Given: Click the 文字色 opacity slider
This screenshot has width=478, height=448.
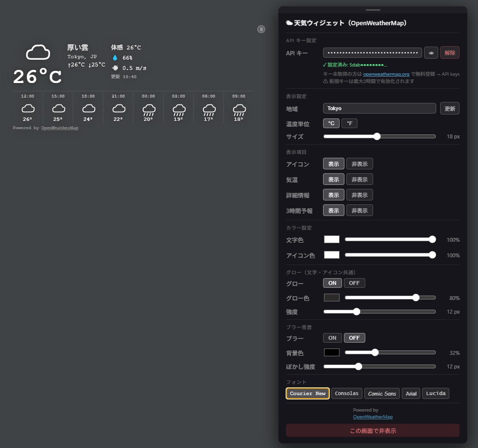Looking at the screenshot, I should coord(390,239).
